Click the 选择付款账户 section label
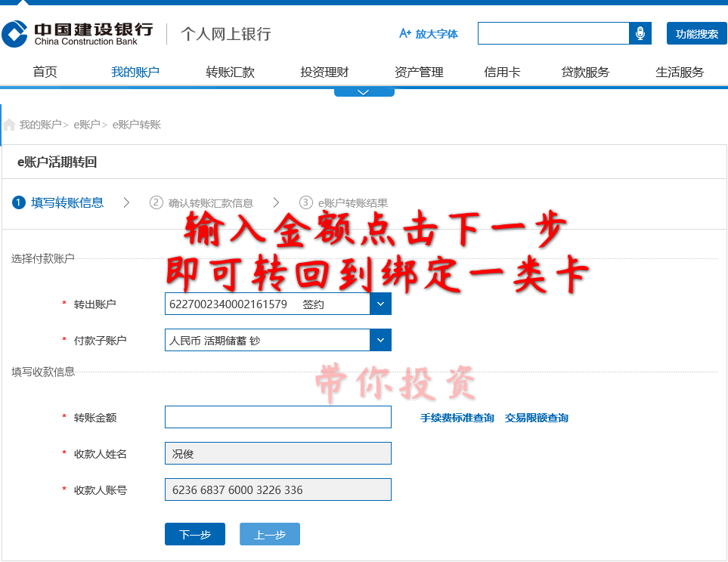The image size is (728, 562). (43, 258)
